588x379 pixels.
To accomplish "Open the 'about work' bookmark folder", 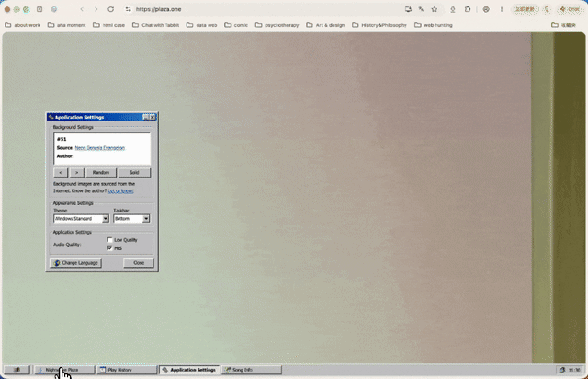I will 22,25.
